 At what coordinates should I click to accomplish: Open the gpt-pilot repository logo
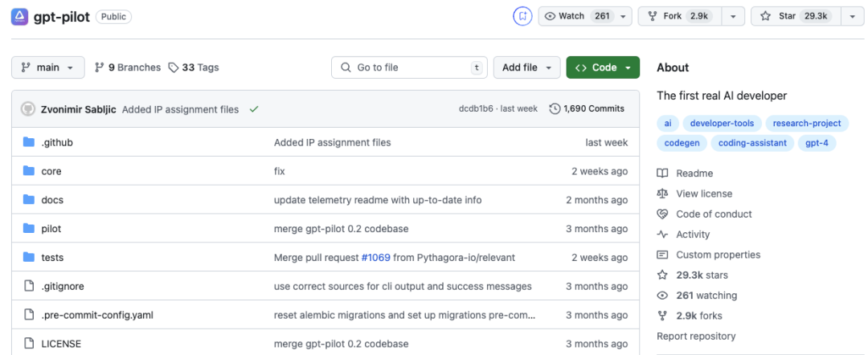click(x=20, y=17)
